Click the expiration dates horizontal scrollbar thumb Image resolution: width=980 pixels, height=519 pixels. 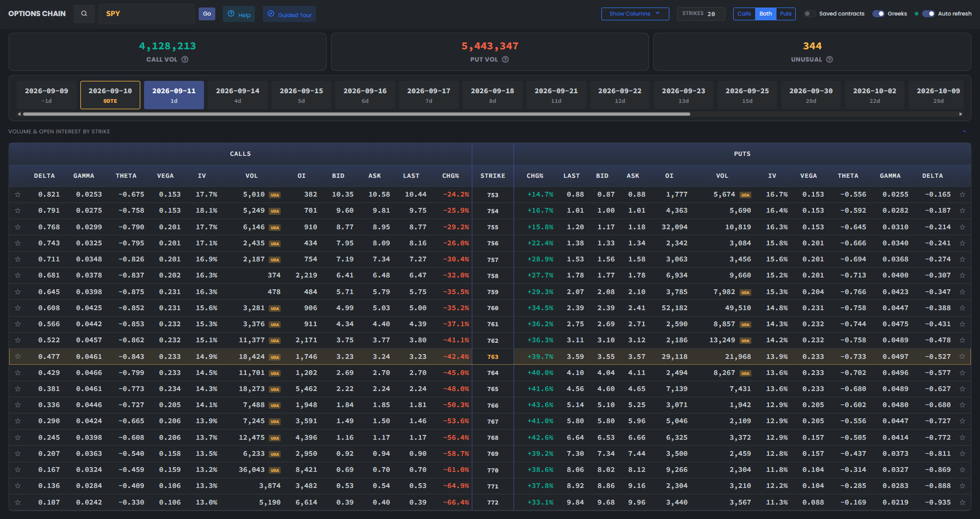point(357,114)
